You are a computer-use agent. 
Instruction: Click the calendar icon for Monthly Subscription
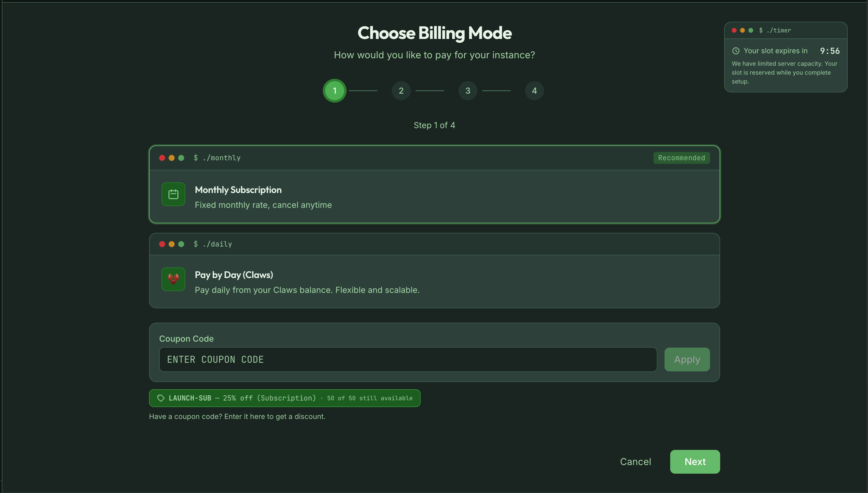173,194
